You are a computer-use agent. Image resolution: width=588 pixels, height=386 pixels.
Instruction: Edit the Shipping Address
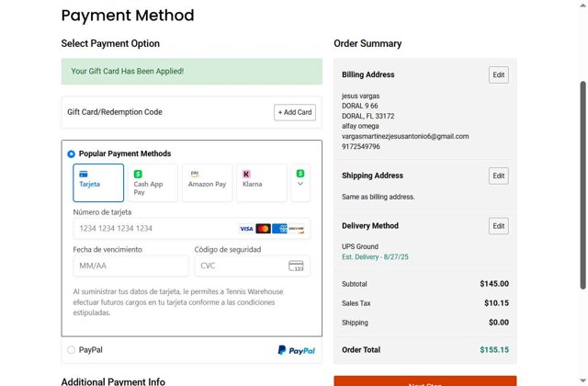[499, 176]
